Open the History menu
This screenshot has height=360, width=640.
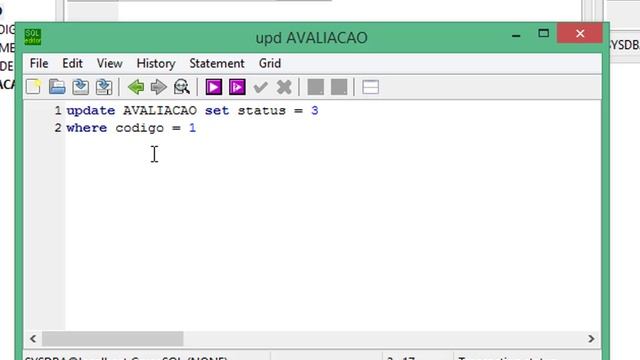click(156, 64)
